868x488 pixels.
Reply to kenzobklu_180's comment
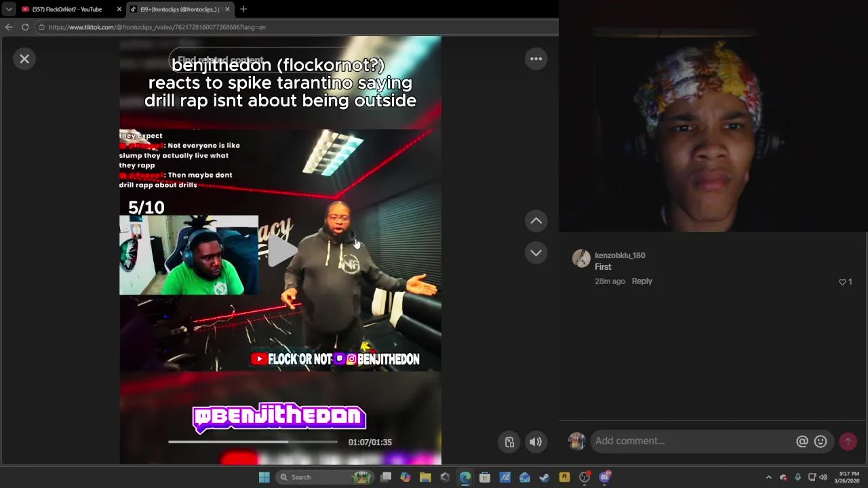pos(642,281)
